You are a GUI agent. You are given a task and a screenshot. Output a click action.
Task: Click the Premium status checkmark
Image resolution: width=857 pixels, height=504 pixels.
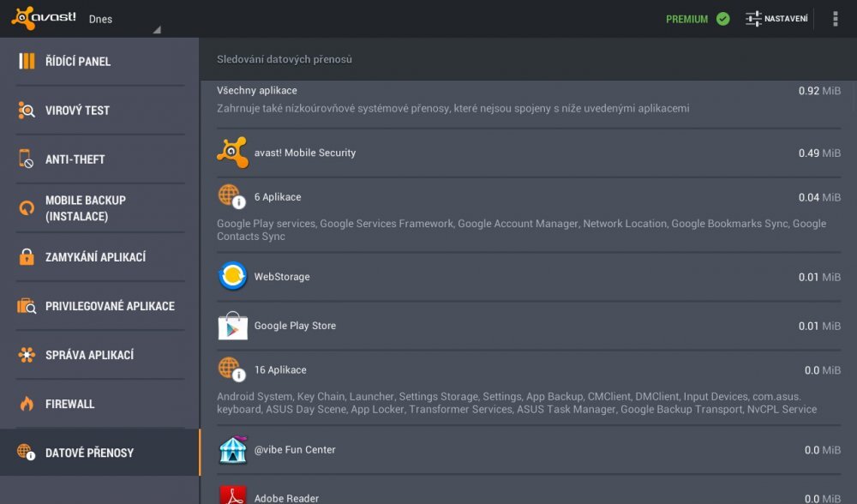[x=722, y=19]
